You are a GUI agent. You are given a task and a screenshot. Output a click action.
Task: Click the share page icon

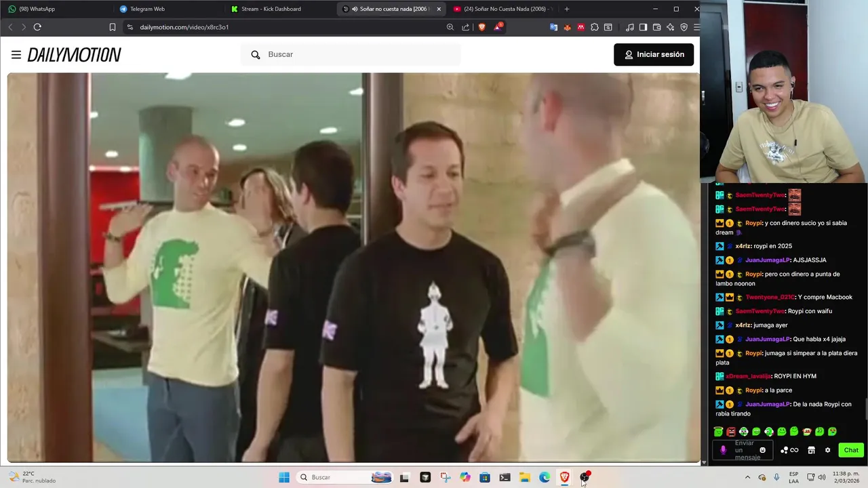click(x=466, y=27)
